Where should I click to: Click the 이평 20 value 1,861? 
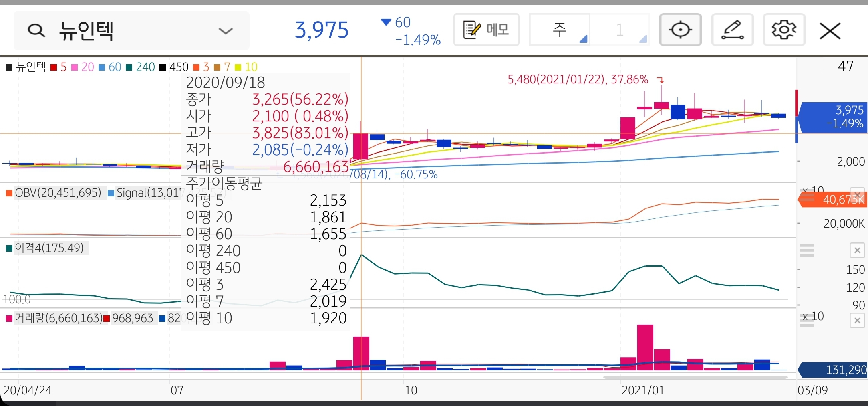pyautogui.click(x=328, y=217)
